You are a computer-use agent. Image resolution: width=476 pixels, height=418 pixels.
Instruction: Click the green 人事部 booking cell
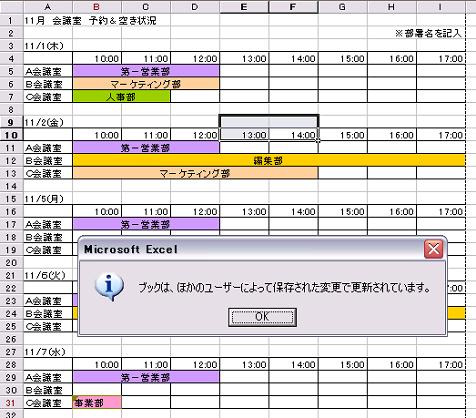[121, 97]
